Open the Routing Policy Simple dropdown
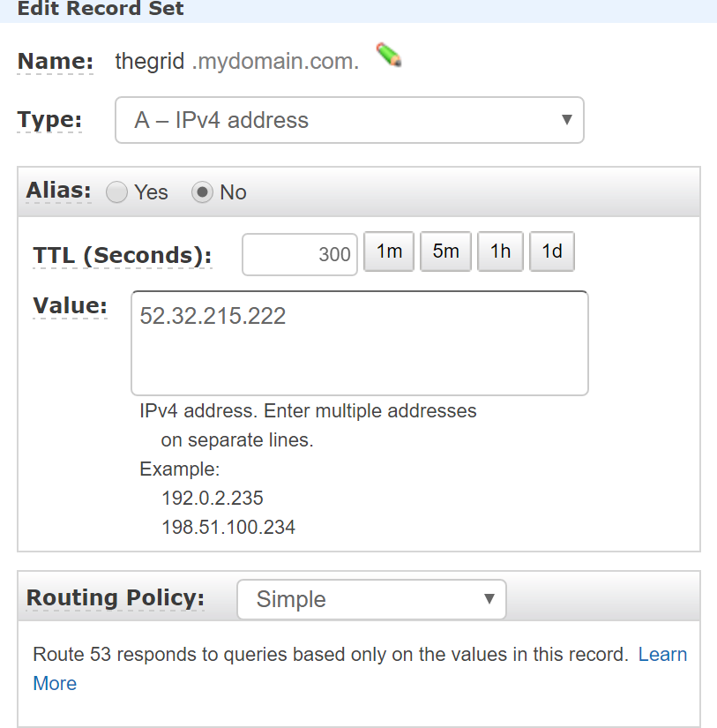The image size is (717, 728). pos(371,599)
